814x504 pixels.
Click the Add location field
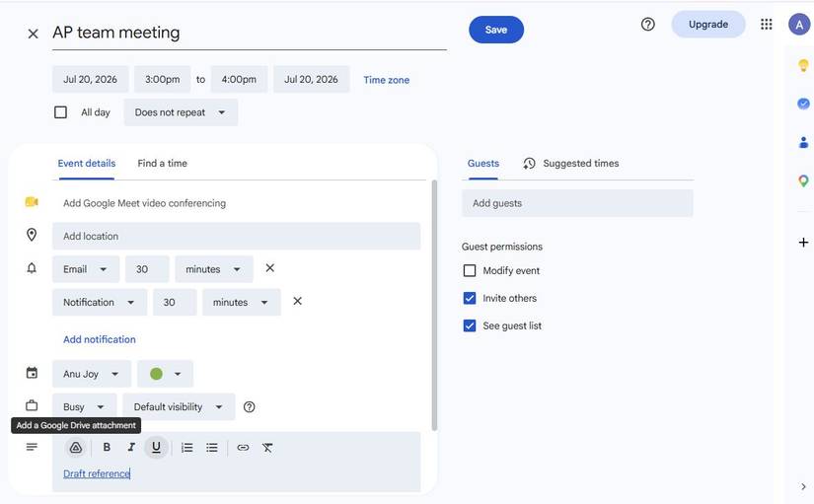[x=236, y=236]
